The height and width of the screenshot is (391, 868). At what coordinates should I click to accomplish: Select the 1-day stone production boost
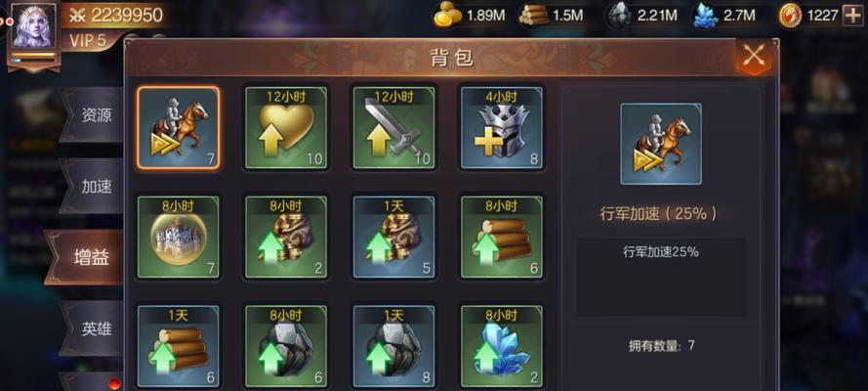[x=394, y=346]
